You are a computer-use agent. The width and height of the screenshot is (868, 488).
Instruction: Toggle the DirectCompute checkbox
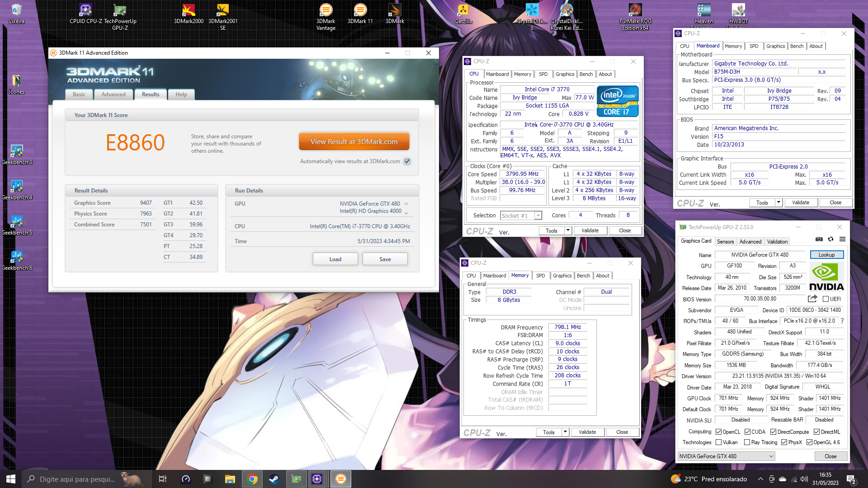click(x=773, y=432)
